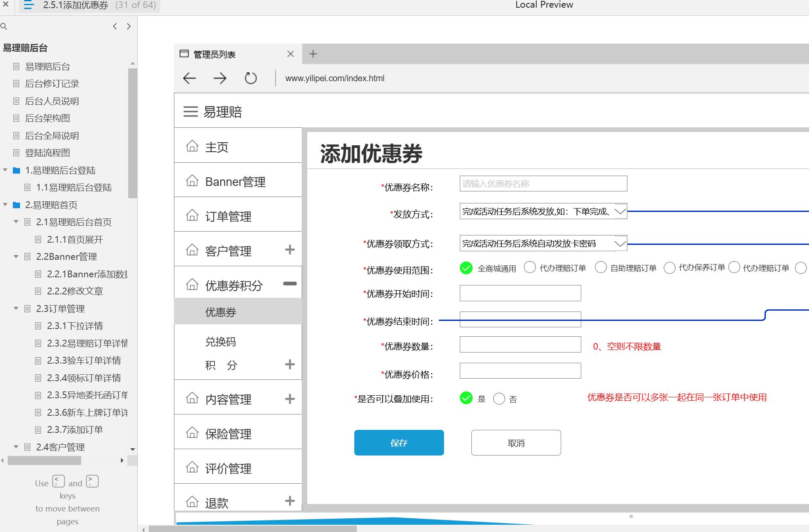The width and height of the screenshot is (809, 532).
Task: Click the URL www.yilipei.com/index.html address
Action: pyautogui.click(x=335, y=78)
